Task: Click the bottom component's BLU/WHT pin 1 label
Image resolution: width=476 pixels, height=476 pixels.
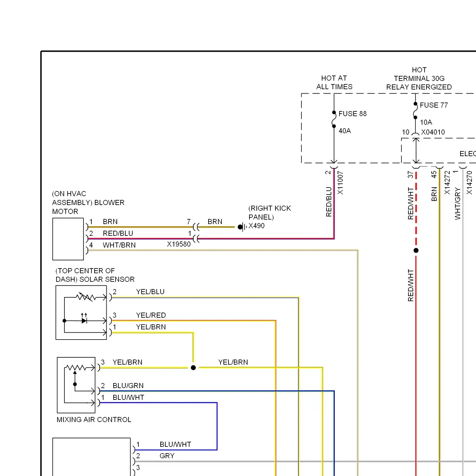Action: click(175, 444)
